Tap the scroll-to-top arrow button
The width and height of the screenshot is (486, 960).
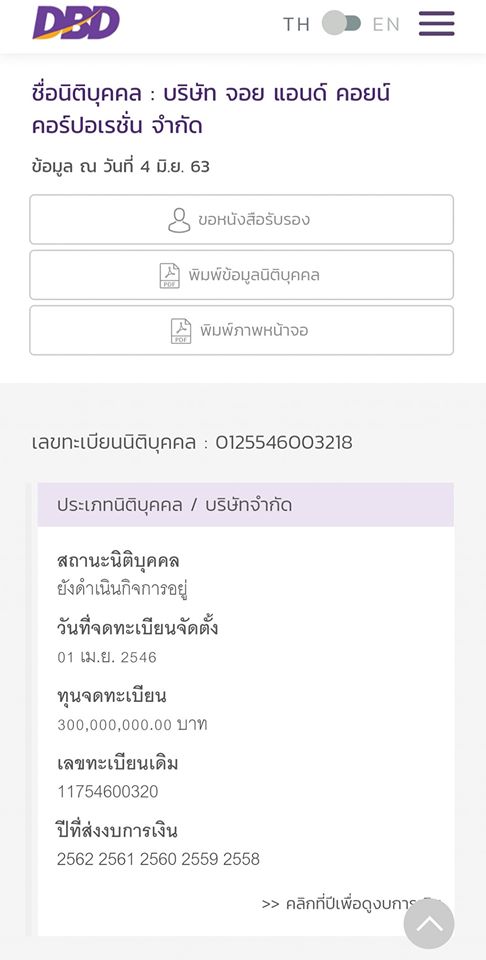(x=429, y=924)
